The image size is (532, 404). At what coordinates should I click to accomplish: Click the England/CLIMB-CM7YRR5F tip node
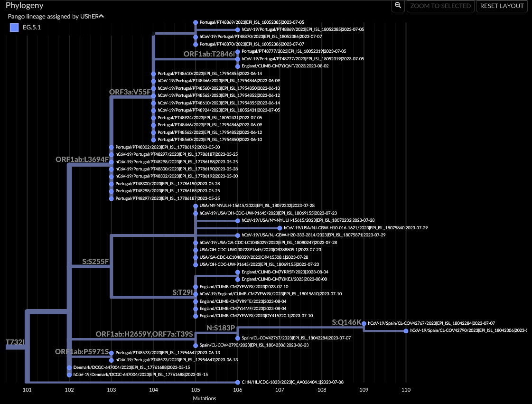tap(237, 272)
